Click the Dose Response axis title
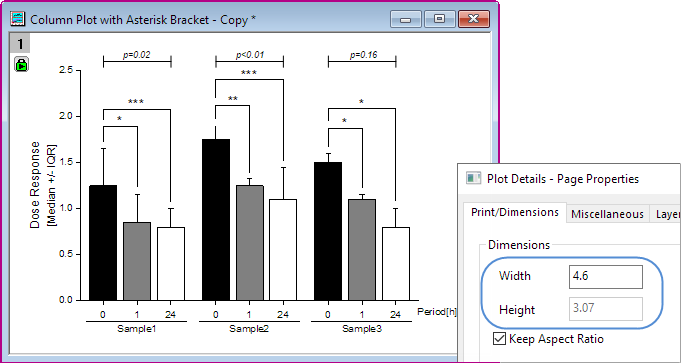 35,185
